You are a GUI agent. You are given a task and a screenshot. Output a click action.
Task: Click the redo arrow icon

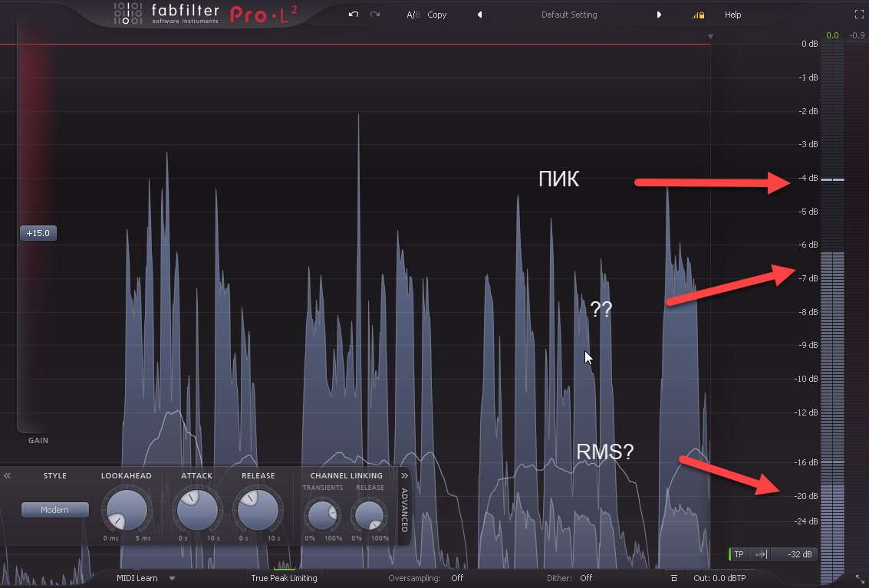(x=375, y=15)
